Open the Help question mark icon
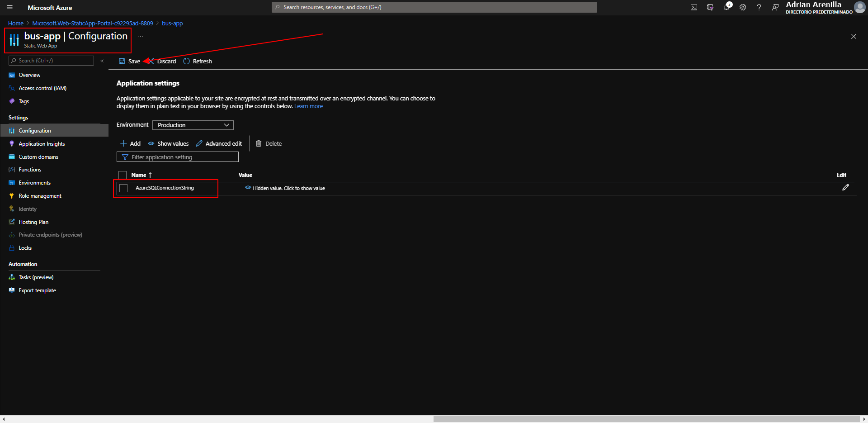The height and width of the screenshot is (423, 868). click(759, 7)
